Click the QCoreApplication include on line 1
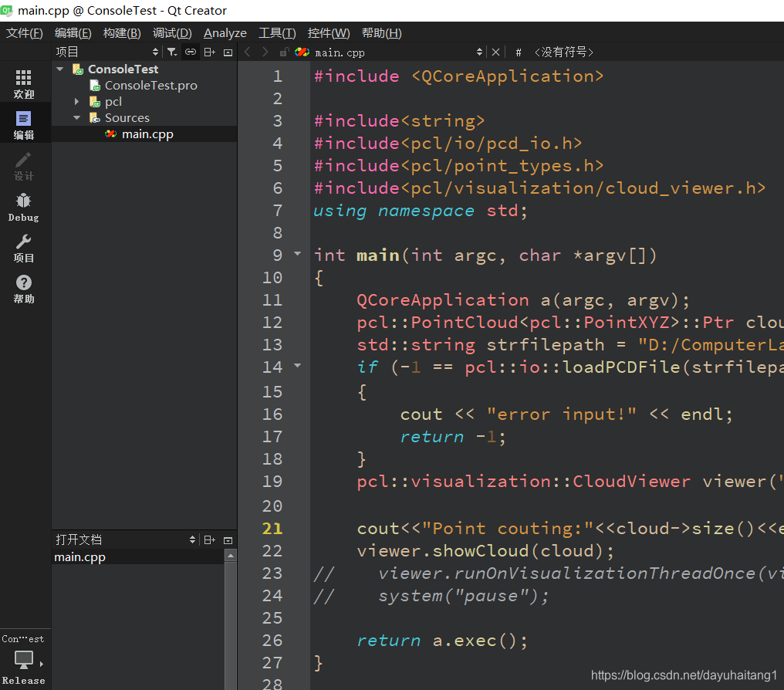Image resolution: width=784 pixels, height=690 pixels. click(458, 76)
